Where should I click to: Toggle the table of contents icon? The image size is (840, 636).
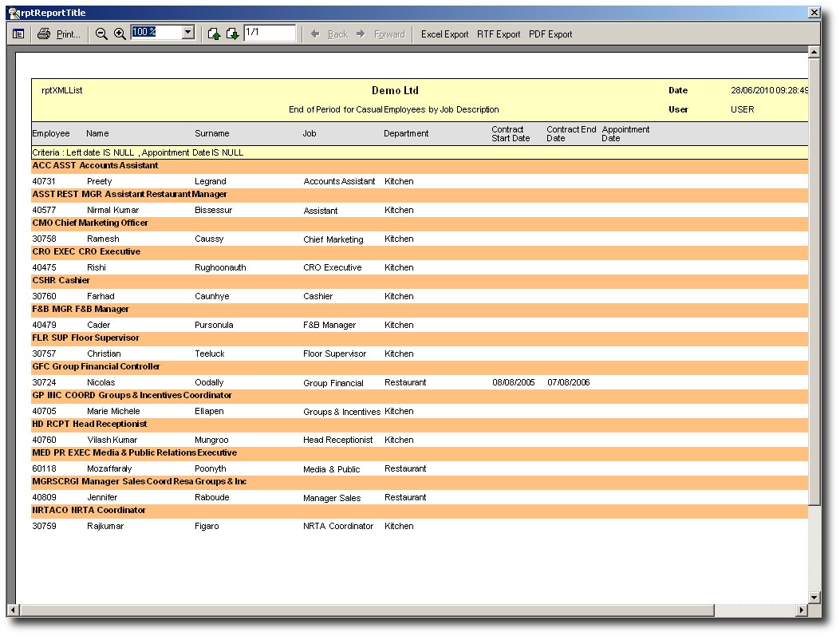[x=18, y=34]
